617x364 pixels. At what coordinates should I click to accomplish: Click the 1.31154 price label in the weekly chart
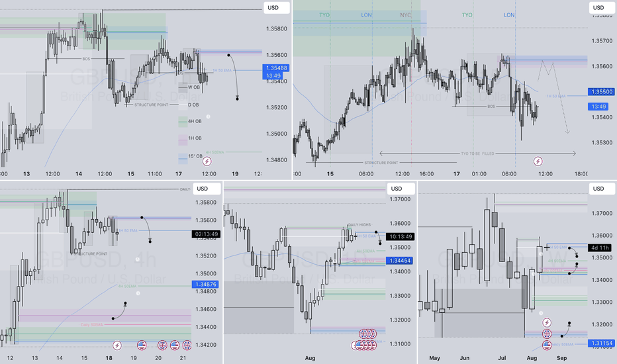point(602,343)
